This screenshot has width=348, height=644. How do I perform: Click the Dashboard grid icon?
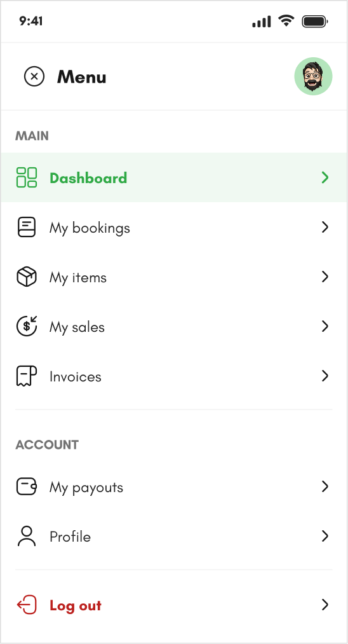click(27, 177)
